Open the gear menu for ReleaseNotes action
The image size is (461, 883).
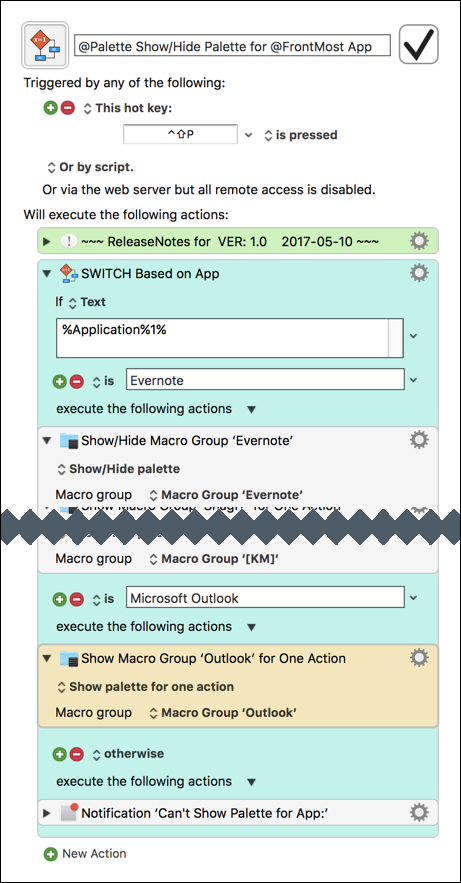[x=419, y=241]
